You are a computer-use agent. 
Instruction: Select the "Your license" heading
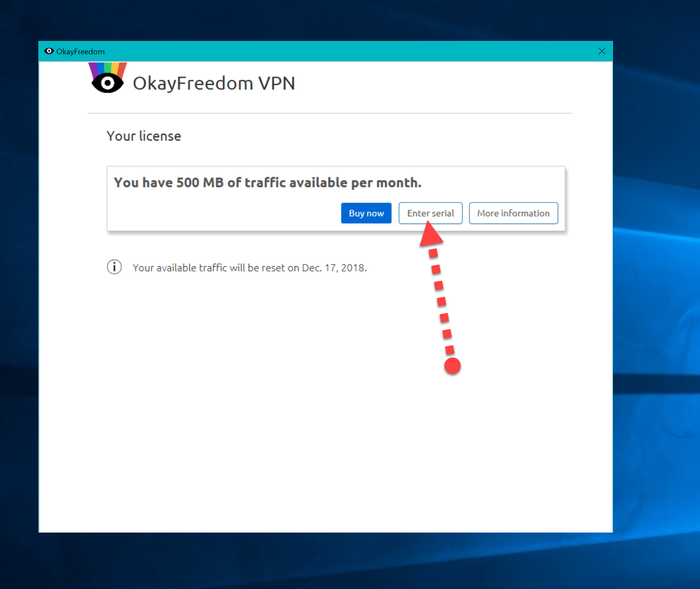144,136
